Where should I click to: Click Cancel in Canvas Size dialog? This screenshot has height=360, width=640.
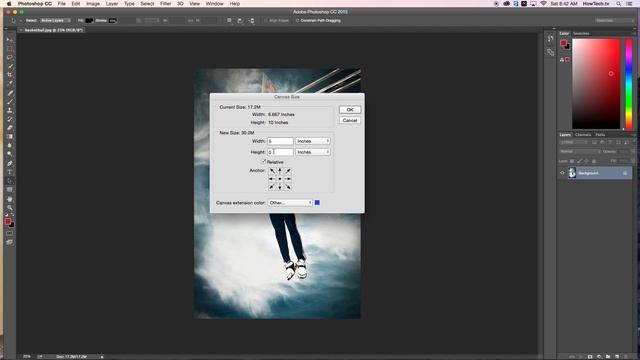coord(350,120)
